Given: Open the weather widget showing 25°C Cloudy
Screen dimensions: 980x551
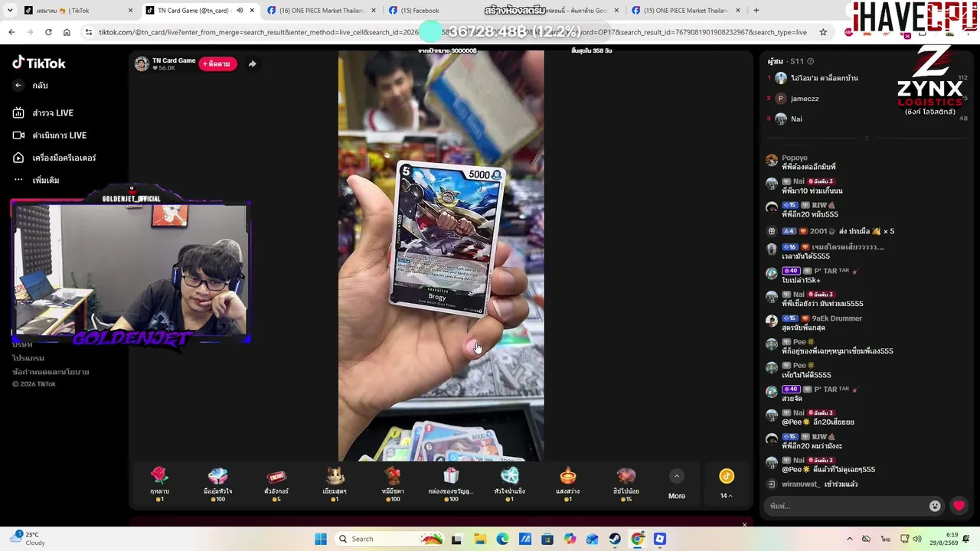Looking at the screenshot, I should click(x=28, y=539).
